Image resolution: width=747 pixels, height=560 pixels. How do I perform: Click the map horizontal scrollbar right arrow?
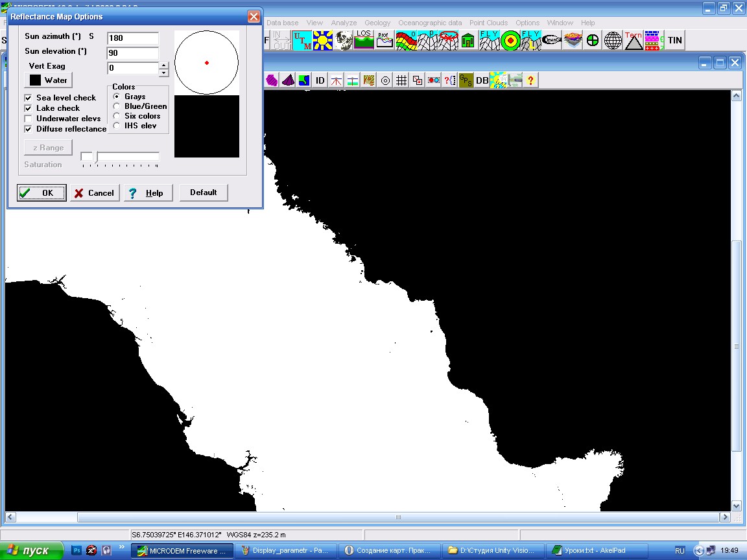(724, 517)
